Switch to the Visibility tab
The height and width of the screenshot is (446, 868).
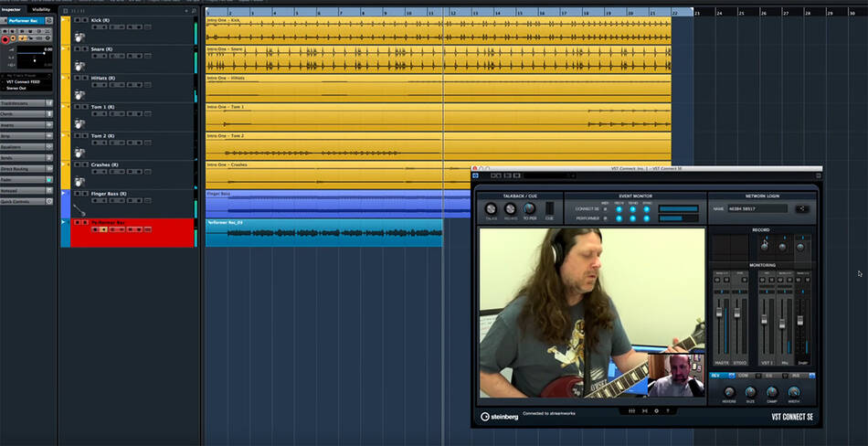(x=41, y=9)
